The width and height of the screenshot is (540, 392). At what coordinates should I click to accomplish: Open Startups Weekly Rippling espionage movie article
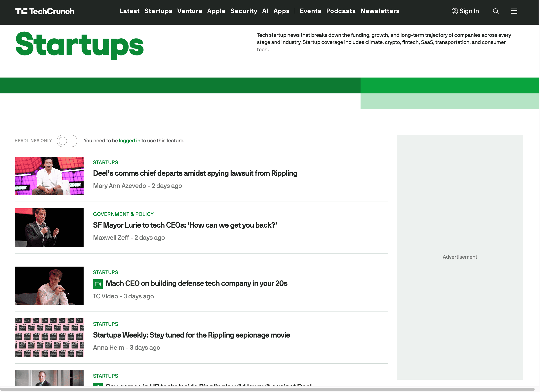pyautogui.click(x=191, y=335)
